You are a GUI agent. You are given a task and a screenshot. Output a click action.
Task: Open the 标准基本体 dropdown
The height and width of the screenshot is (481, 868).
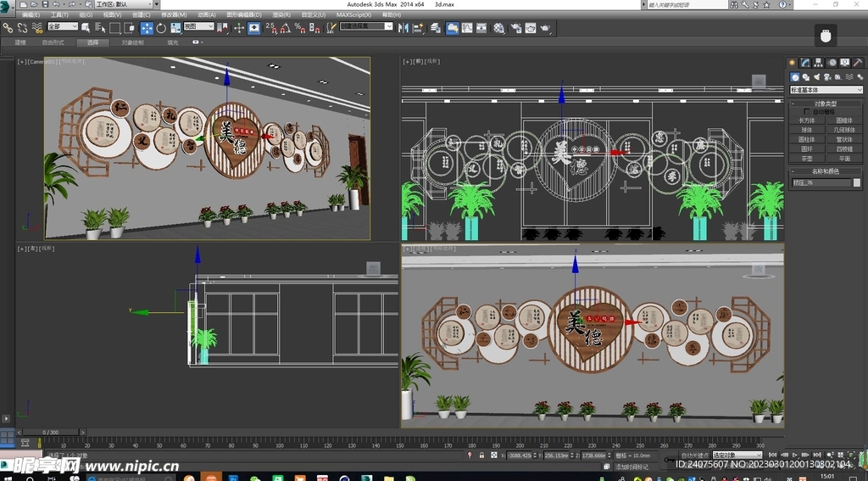click(826, 89)
